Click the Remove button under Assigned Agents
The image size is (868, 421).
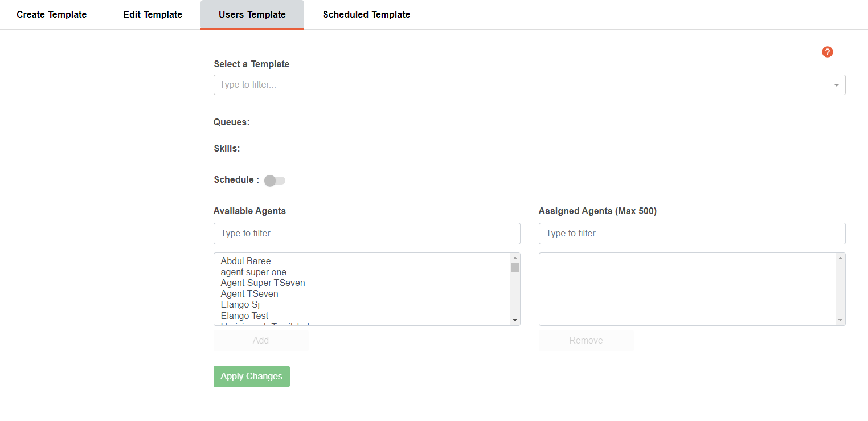(586, 340)
